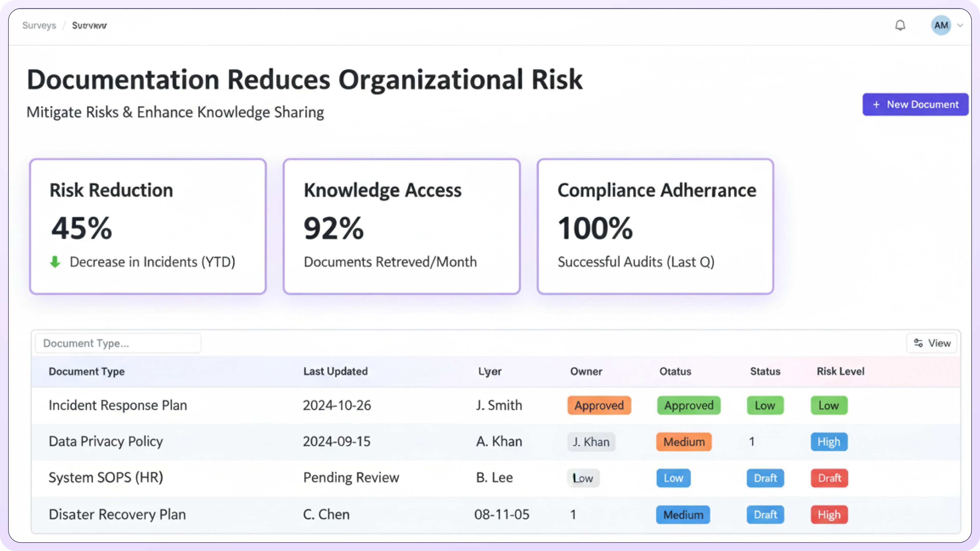Click the AM user avatar
Screen dimensions: 980x551
[x=941, y=26]
